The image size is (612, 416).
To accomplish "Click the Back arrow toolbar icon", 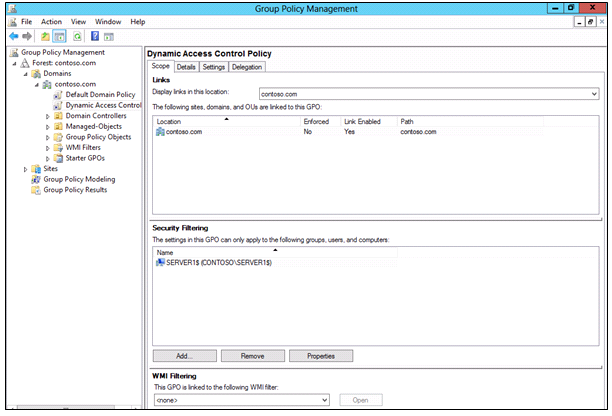I will point(14,36).
